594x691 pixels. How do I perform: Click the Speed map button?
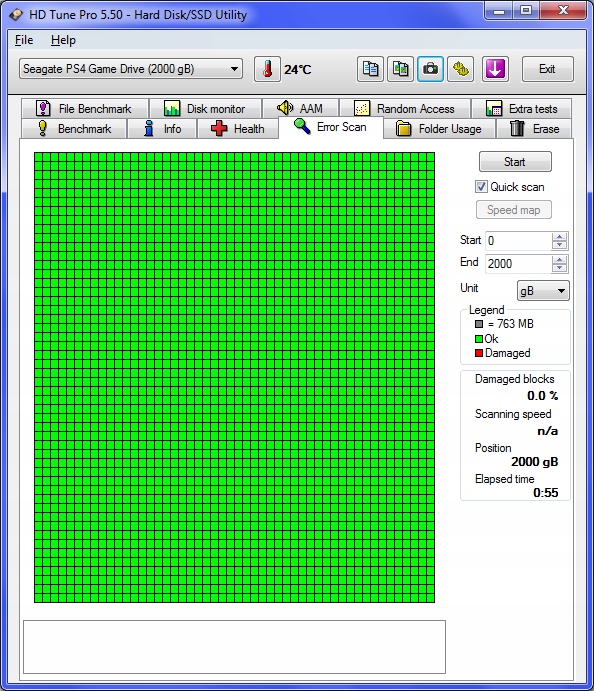pos(514,210)
